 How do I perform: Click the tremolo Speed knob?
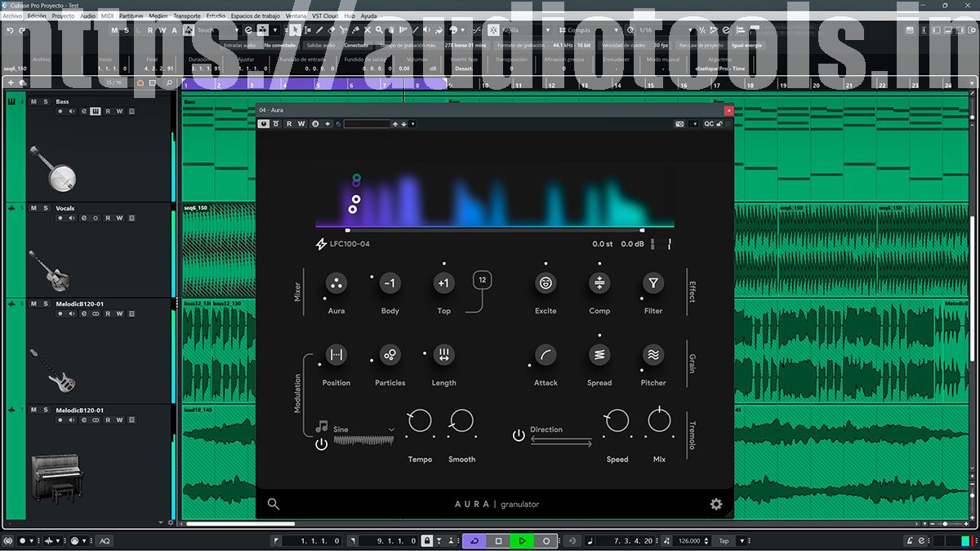click(x=617, y=420)
